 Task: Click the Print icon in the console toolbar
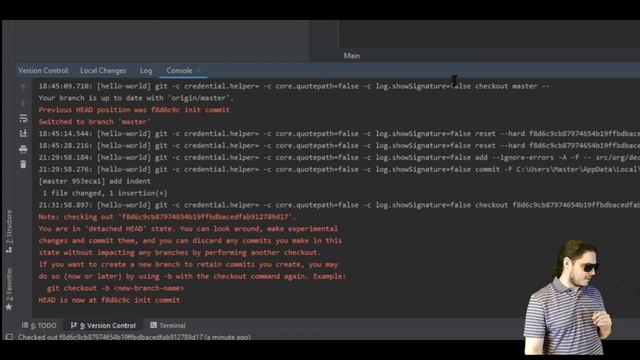tap(23, 149)
